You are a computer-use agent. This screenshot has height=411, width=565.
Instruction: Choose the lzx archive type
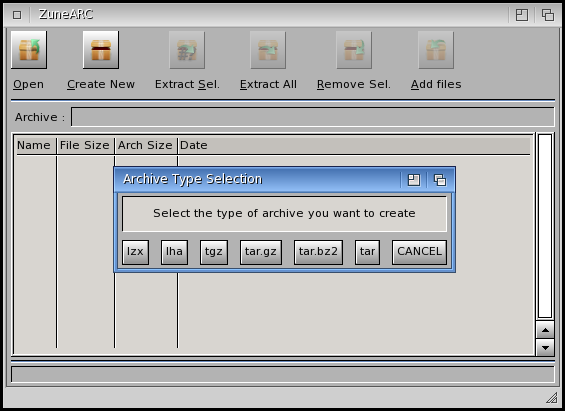click(135, 252)
